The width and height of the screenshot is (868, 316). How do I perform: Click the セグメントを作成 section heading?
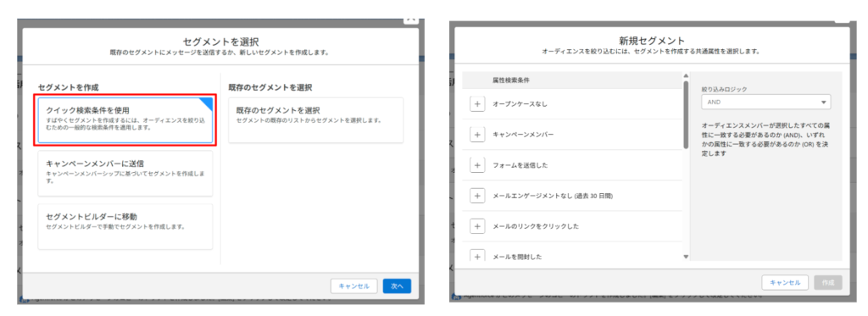point(68,87)
